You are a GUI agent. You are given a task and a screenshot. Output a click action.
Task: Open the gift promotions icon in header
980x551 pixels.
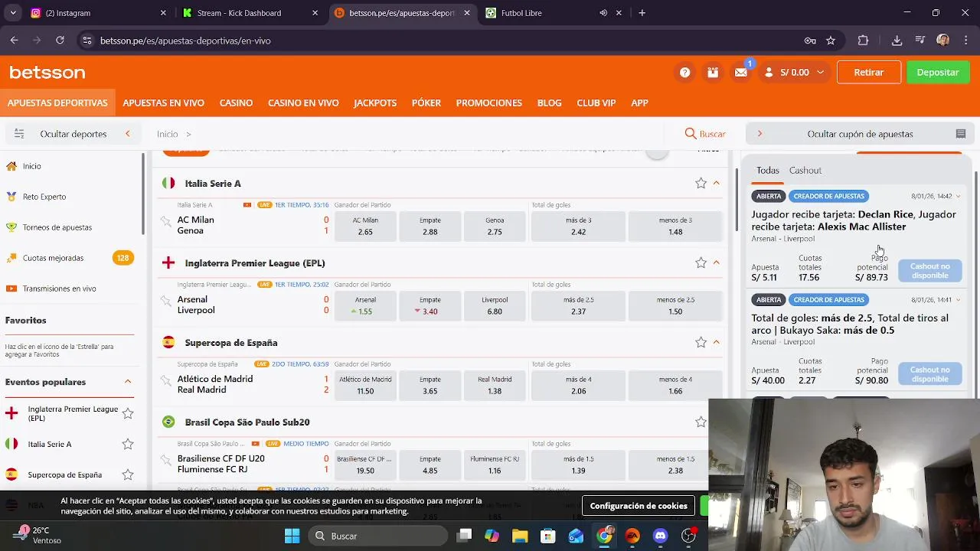[x=713, y=73]
